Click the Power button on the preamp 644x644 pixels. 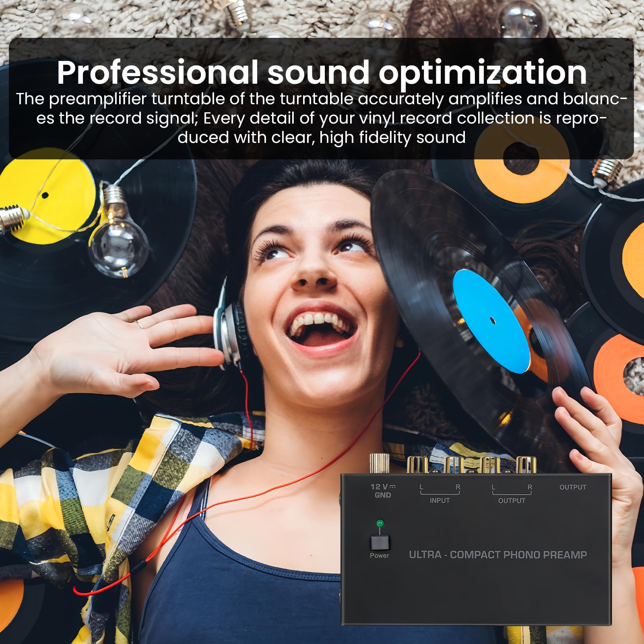coord(380,542)
